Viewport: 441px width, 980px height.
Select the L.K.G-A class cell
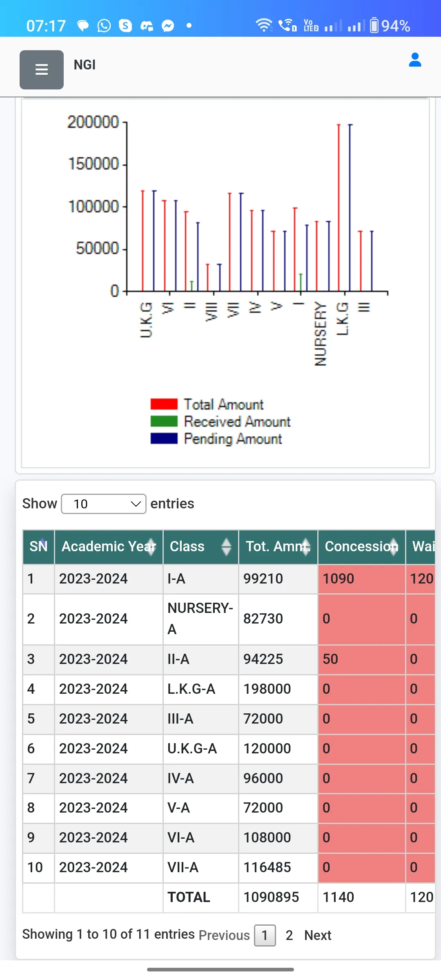click(x=201, y=689)
